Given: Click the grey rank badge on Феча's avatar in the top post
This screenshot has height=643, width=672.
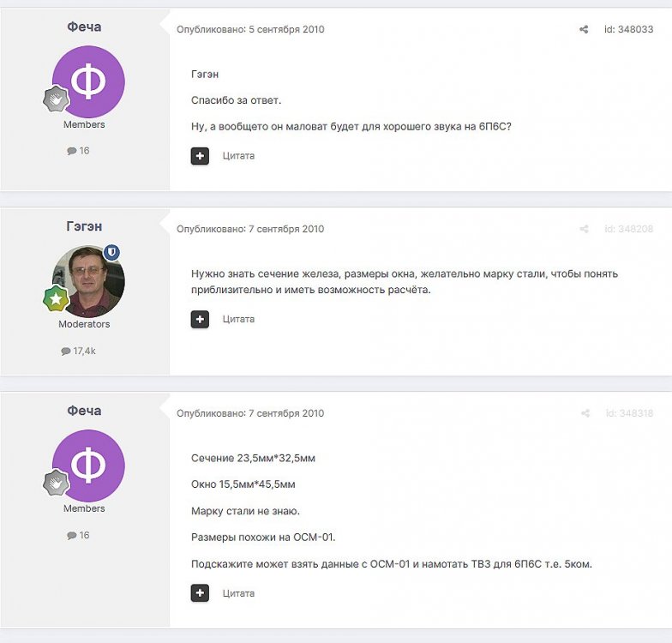Looking at the screenshot, I should point(56,99).
